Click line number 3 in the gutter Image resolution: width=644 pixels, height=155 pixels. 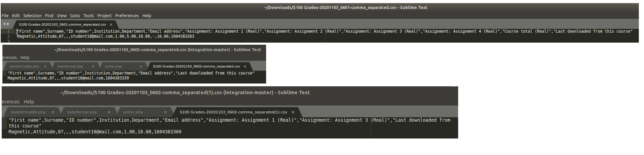[x=9, y=41]
